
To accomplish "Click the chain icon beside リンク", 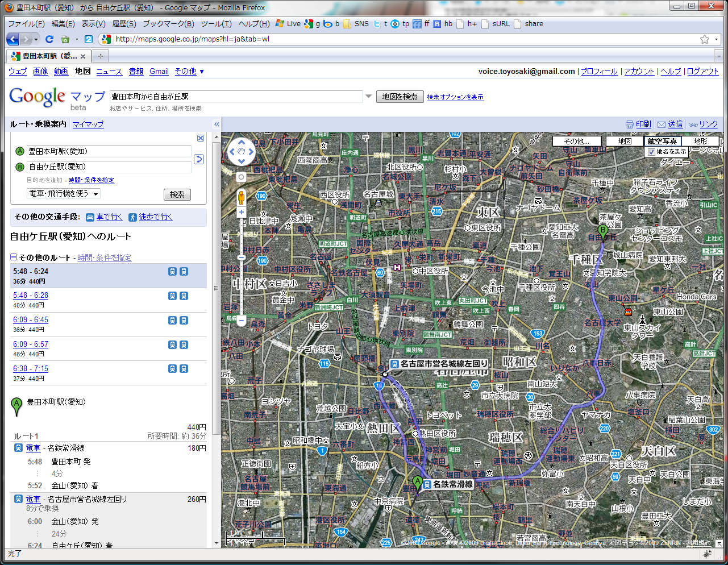I will tap(693, 124).
